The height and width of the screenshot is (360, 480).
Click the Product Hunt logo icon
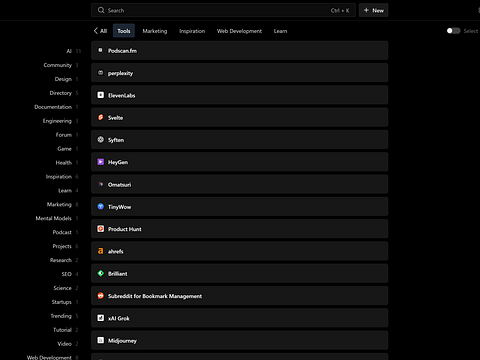pos(100,229)
